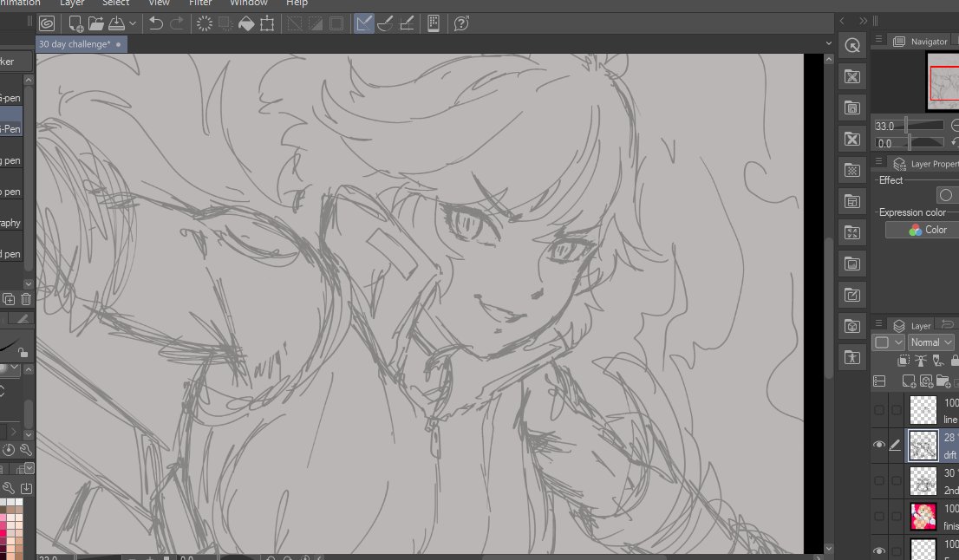Open the edit-pencil material folder icon
The height and width of the screenshot is (560, 959).
point(852,296)
